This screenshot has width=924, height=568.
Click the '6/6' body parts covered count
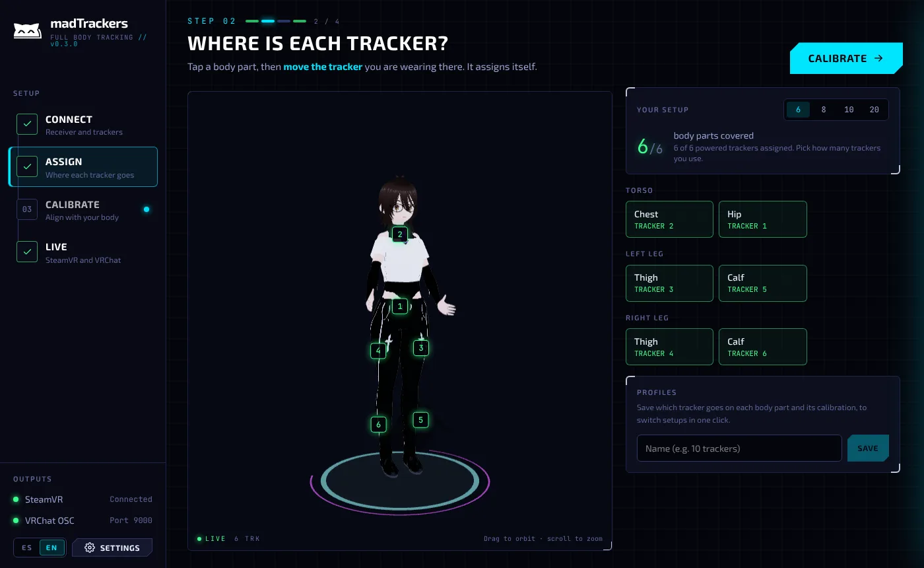[650, 147]
